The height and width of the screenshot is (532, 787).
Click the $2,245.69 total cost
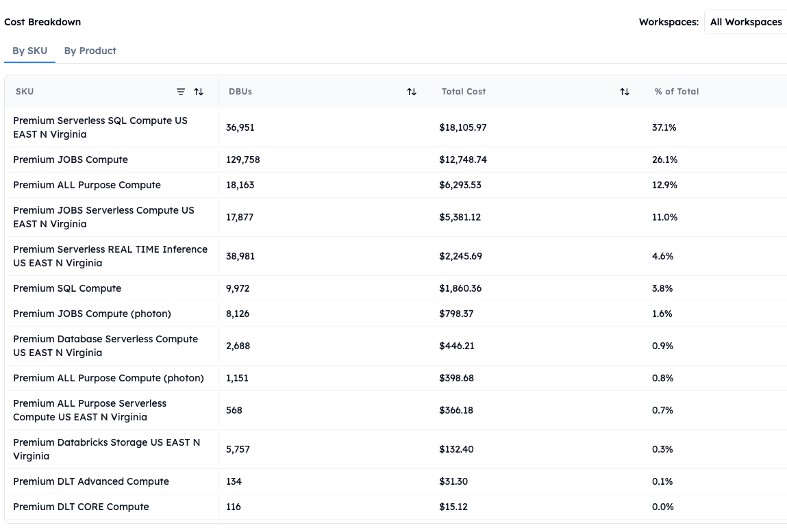click(x=460, y=256)
